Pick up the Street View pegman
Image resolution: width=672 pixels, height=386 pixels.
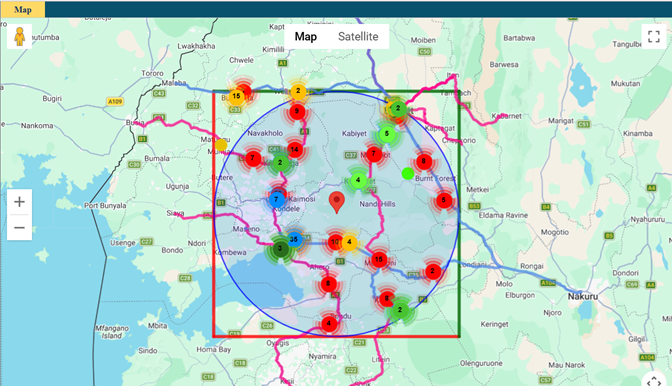pyautogui.click(x=19, y=36)
